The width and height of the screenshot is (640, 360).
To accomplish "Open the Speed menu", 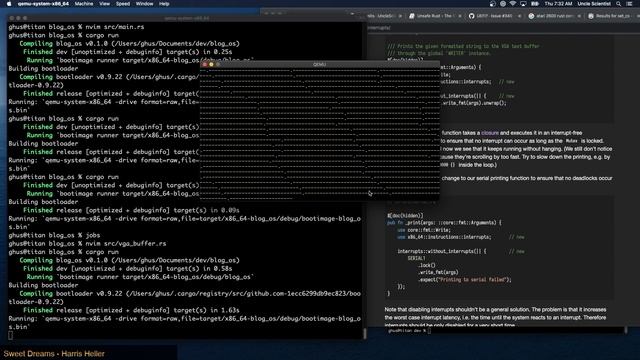I will pyautogui.click(x=123, y=4).
